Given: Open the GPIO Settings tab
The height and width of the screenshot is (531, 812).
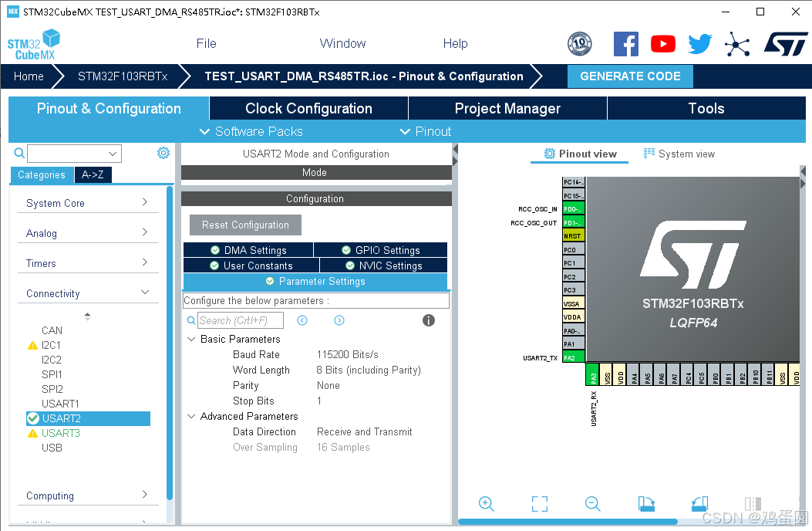Looking at the screenshot, I should coord(381,250).
